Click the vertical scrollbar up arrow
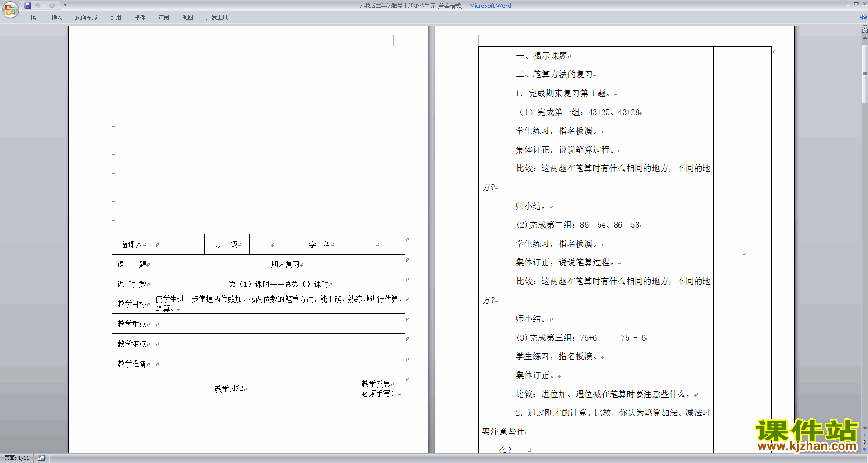 click(864, 38)
